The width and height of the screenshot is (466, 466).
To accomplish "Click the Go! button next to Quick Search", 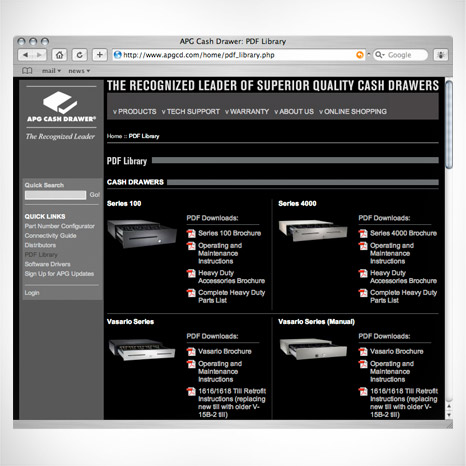I will 95,195.
